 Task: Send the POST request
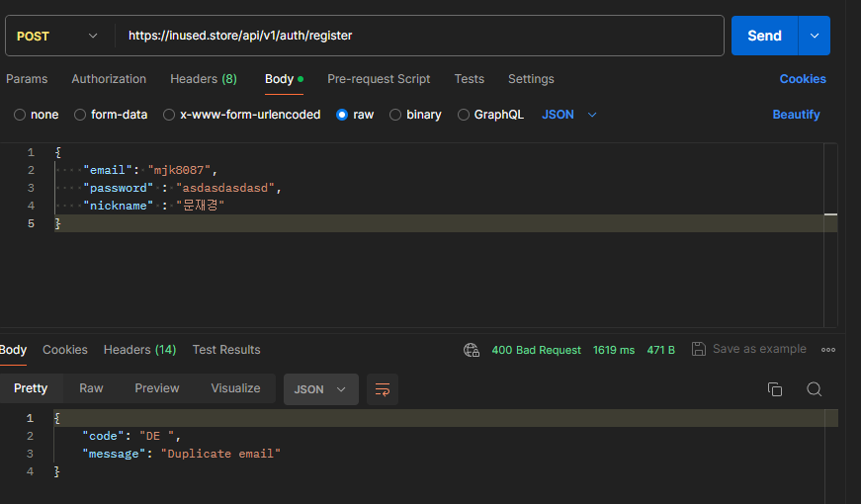[x=764, y=36]
